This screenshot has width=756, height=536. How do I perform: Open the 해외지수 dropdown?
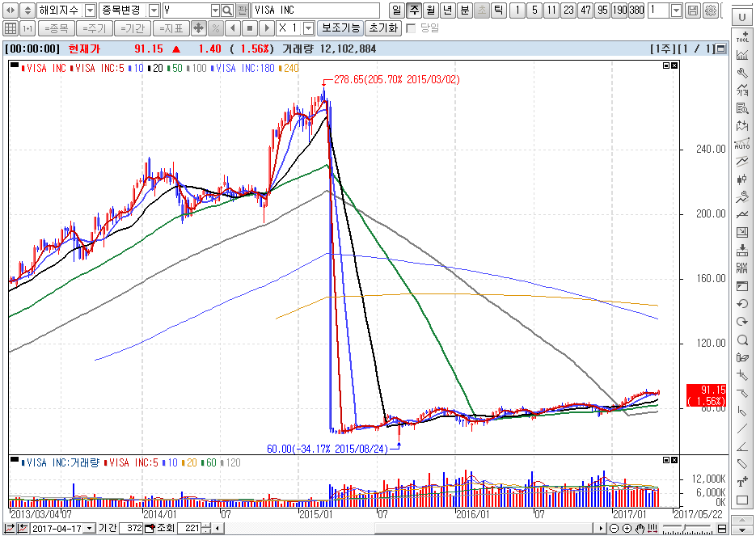click(91, 11)
